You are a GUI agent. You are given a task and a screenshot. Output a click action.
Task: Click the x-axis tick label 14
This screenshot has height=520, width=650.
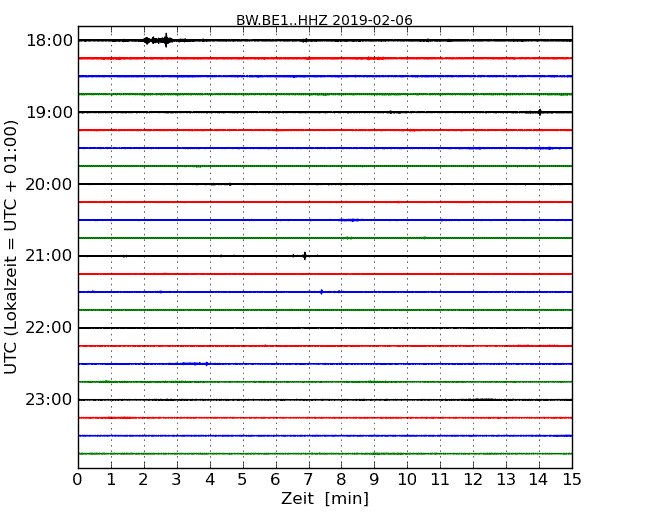coord(539,480)
